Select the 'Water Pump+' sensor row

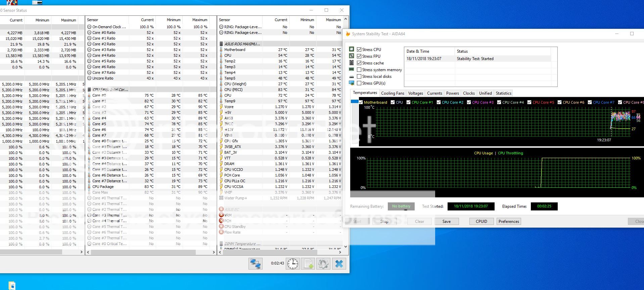coord(280,198)
